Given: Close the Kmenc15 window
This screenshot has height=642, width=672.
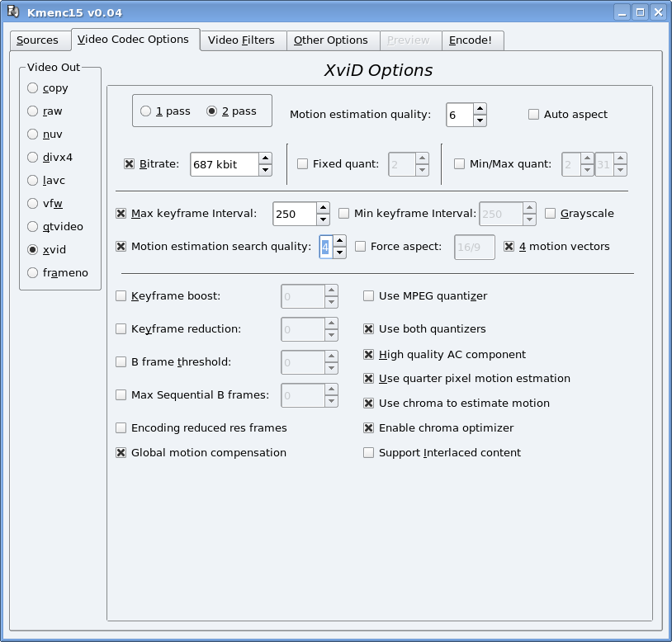Looking at the screenshot, I should [658, 12].
